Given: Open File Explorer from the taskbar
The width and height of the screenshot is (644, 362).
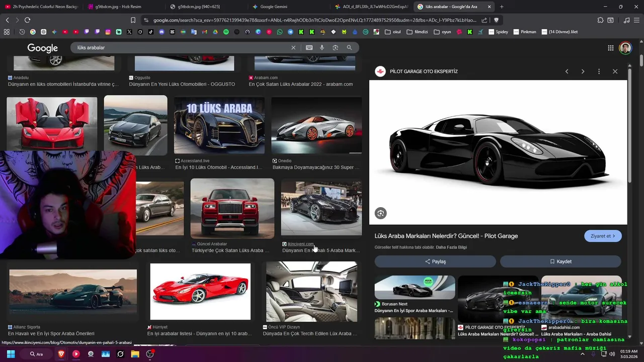Looking at the screenshot, I should 135,354.
